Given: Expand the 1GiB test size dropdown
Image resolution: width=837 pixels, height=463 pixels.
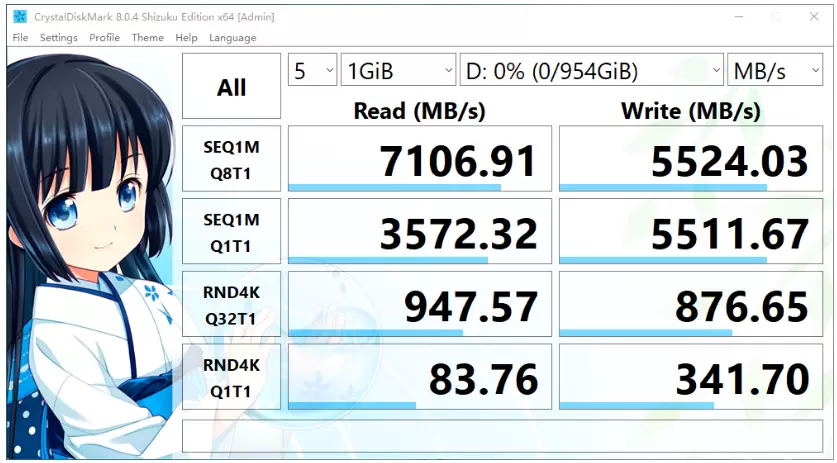Looking at the screenshot, I should click(x=397, y=71).
